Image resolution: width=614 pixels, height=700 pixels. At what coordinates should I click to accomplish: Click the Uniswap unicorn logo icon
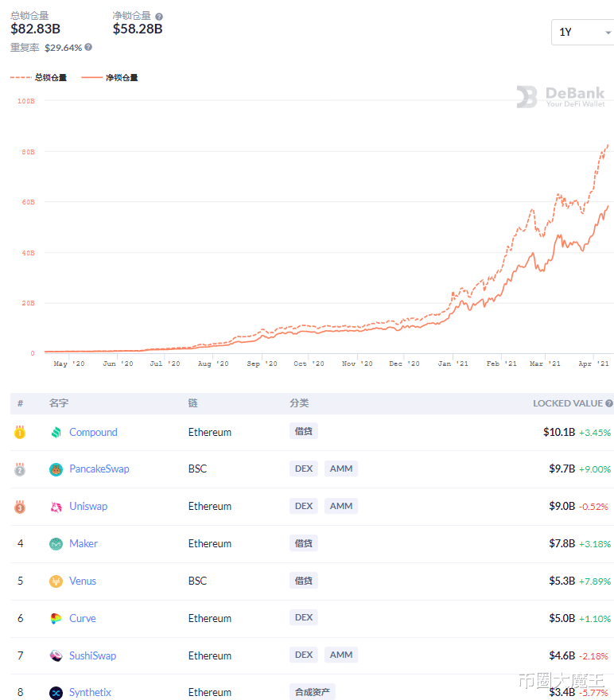(56, 507)
